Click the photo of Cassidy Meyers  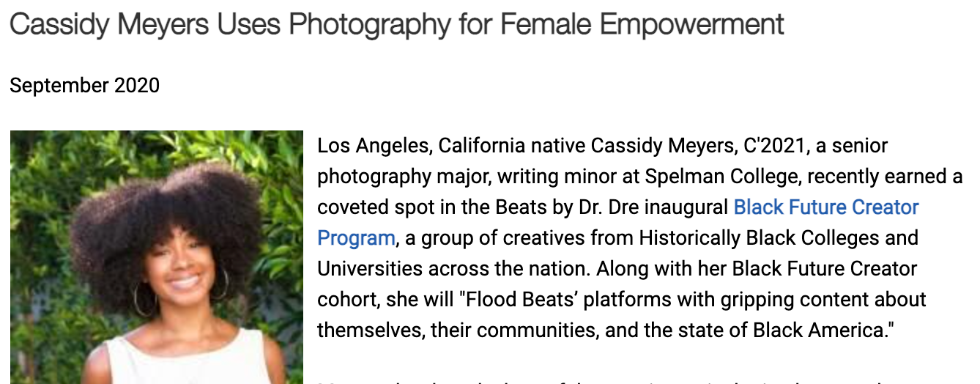pos(156,257)
